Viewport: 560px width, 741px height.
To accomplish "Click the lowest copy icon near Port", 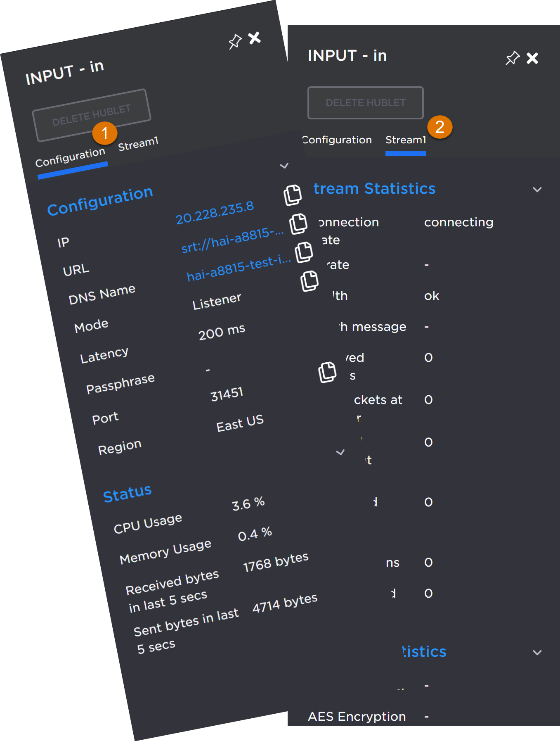I will 328,372.
